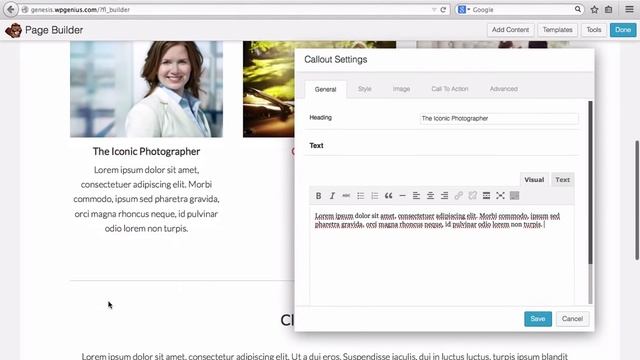Switch to the General tab

click(x=325, y=89)
